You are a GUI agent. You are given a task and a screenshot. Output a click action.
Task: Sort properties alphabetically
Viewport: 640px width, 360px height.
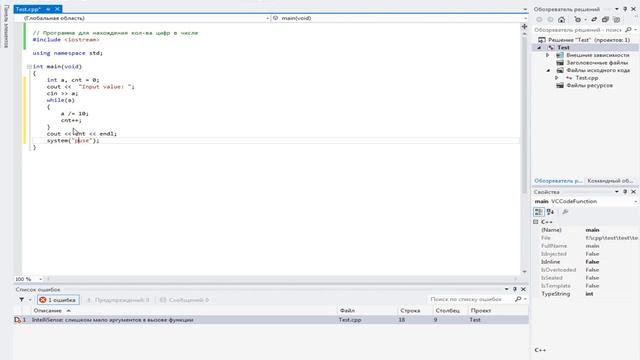coord(550,211)
